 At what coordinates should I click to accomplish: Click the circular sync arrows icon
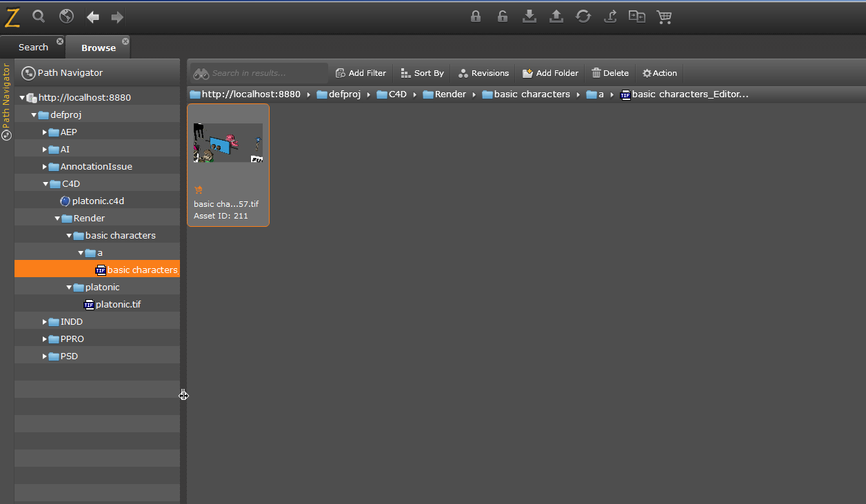coord(583,17)
